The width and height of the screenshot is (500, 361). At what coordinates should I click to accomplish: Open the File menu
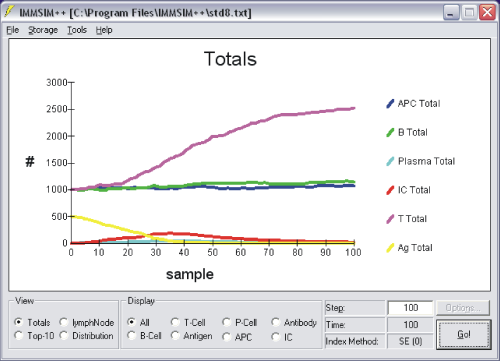coord(13,30)
